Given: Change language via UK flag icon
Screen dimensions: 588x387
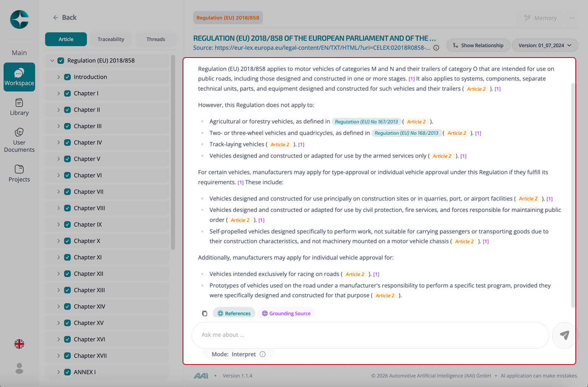Looking at the screenshot, I should pos(19,344).
